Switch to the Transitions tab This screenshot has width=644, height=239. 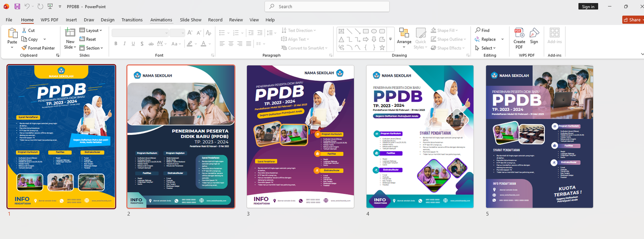(x=132, y=20)
